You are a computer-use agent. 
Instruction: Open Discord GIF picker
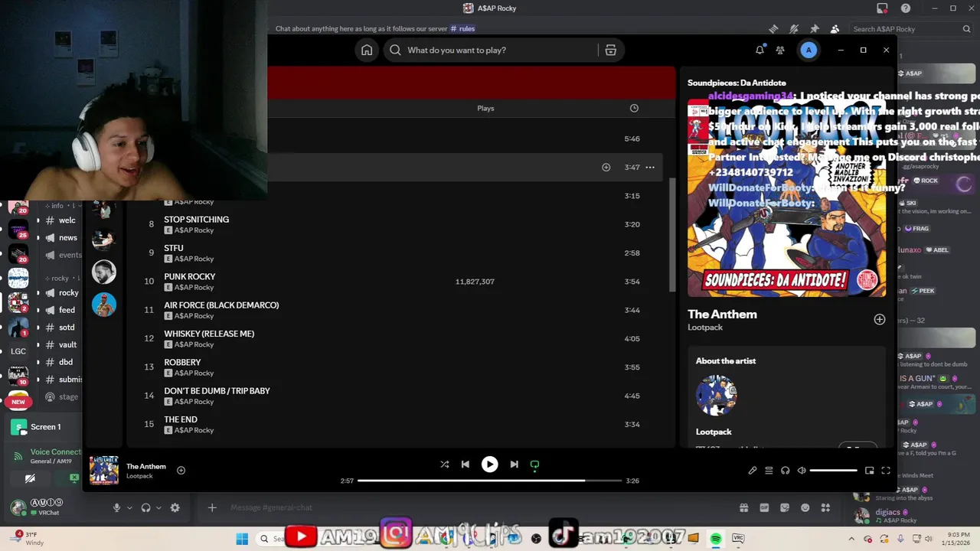click(x=764, y=507)
